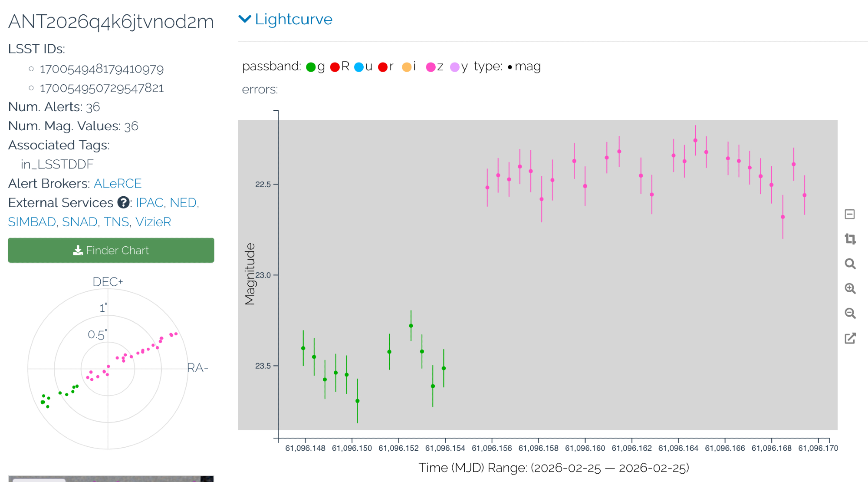The height and width of the screenshot is (482, 868).
Task: Download the Finder Chart
Action: click(111, 250)
